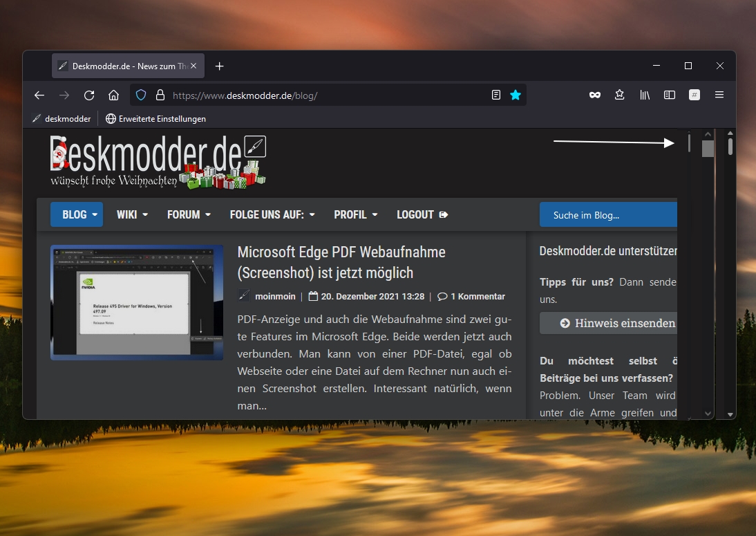Click the outer window scrollbar up arrow
Screen dimensions: 756x536
730,133
